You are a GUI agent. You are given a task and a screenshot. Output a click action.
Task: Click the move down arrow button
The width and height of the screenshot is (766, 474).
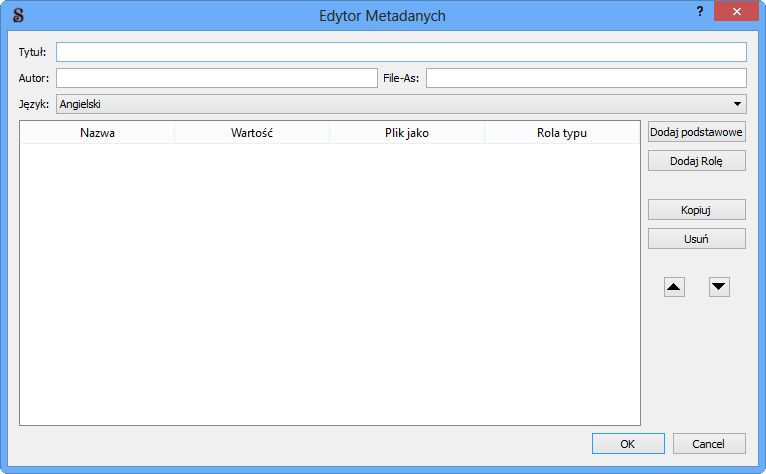[719, 287]
